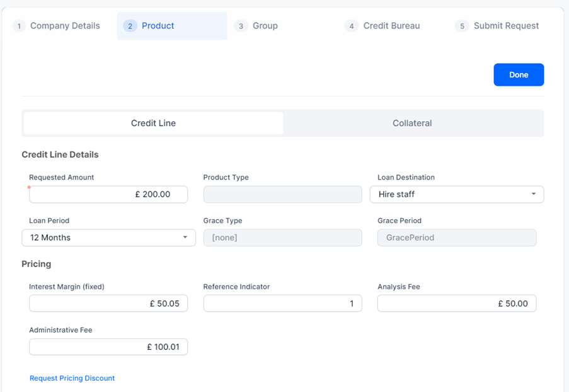Screen dimensions: 569x392
Task: Click the step 4 Credit Bureau number badge
Action: click(352, 26)
